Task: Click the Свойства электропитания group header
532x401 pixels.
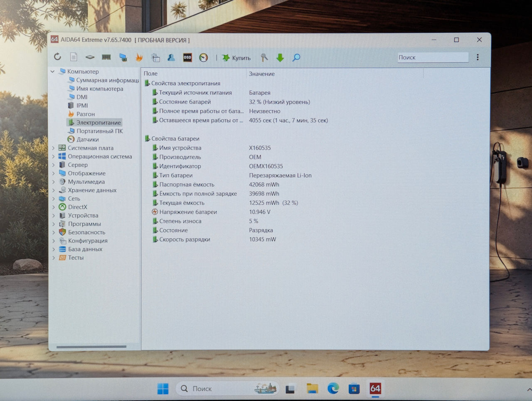Action: click(x=182, y=83)
